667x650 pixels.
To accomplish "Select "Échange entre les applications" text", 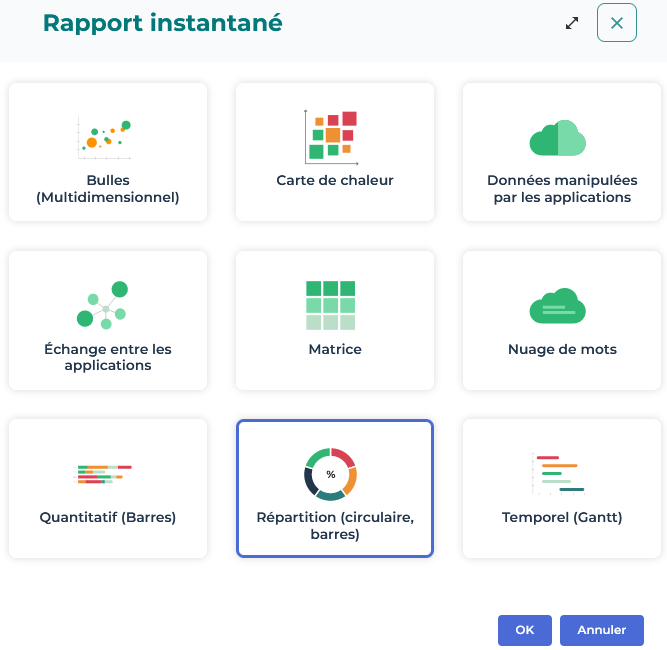I will coord(108,357).
